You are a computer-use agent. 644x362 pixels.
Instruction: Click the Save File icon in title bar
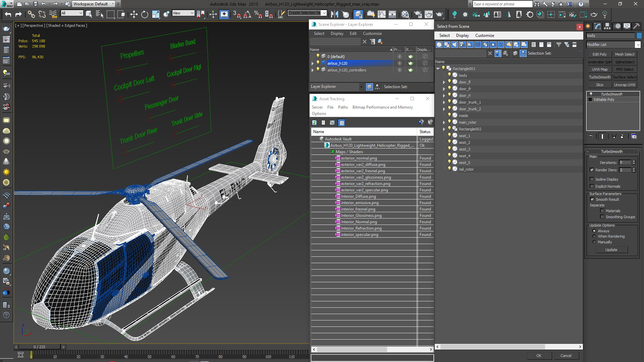(x=36, y=4)
